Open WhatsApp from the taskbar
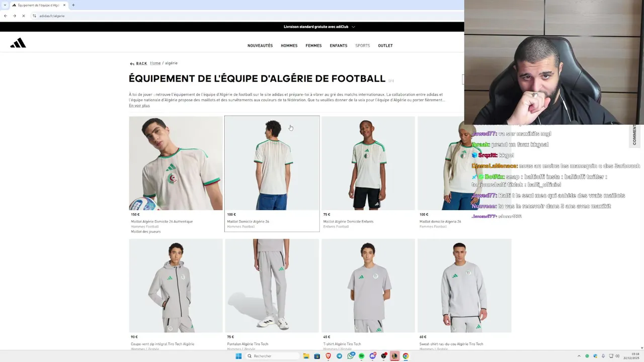 click(350, 356)
